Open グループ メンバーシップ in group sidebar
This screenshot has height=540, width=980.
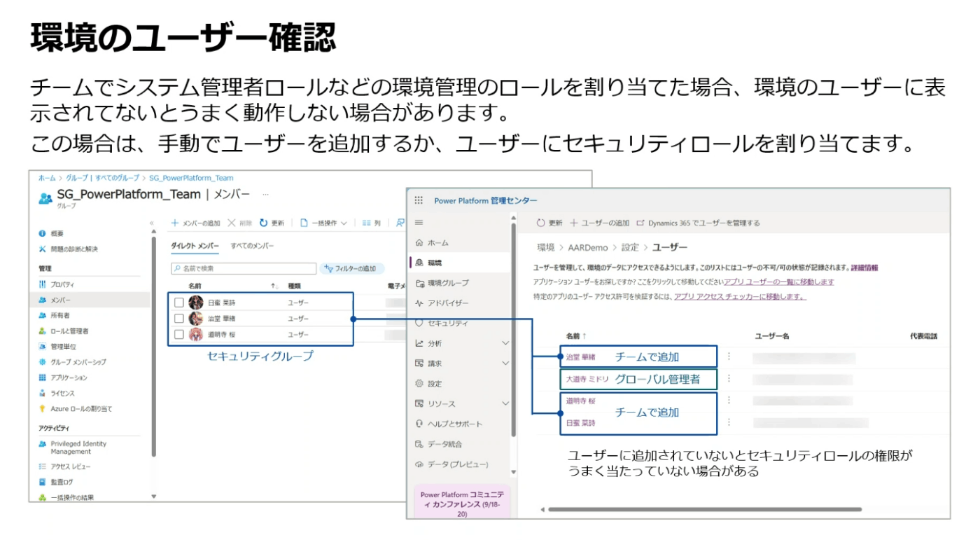click(x=72, y=361)
